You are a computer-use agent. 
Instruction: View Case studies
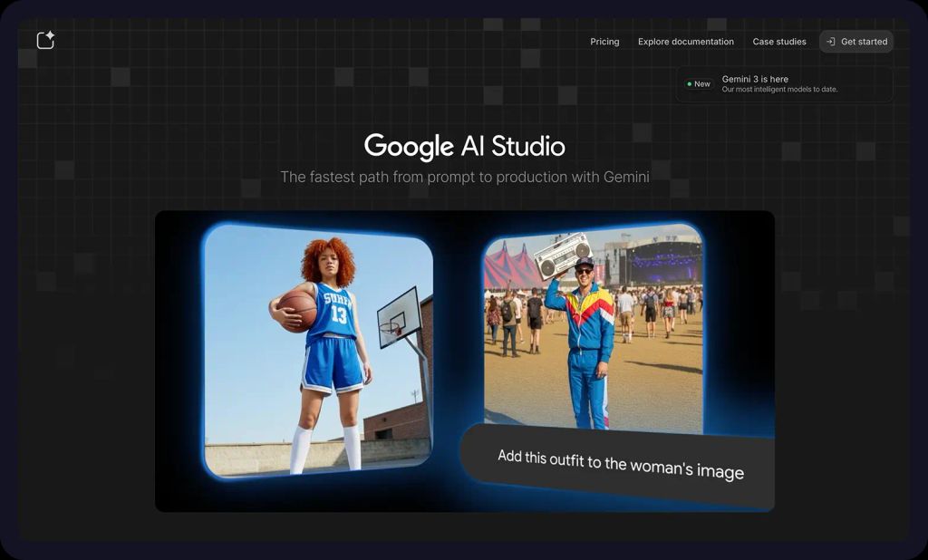778,42
